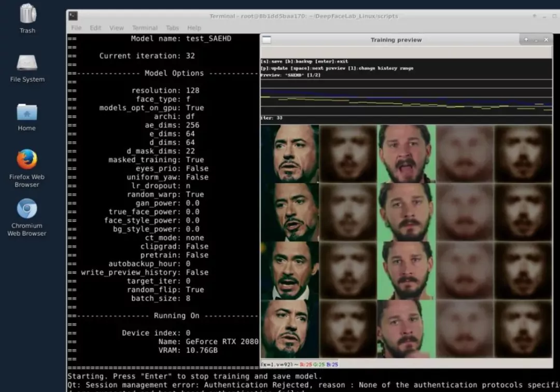Click the Terminal window title bar icon
560x392 pixels.
pos(73,16)
